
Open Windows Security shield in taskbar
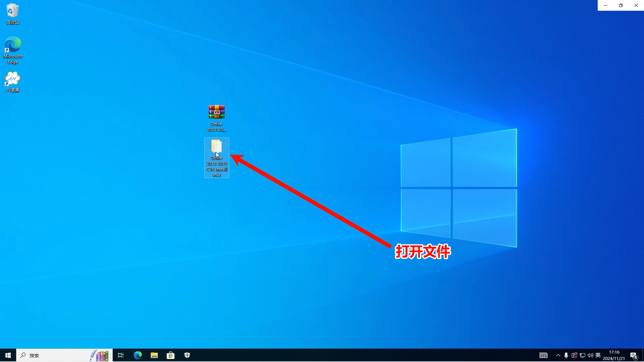click(x=187, y=355)
